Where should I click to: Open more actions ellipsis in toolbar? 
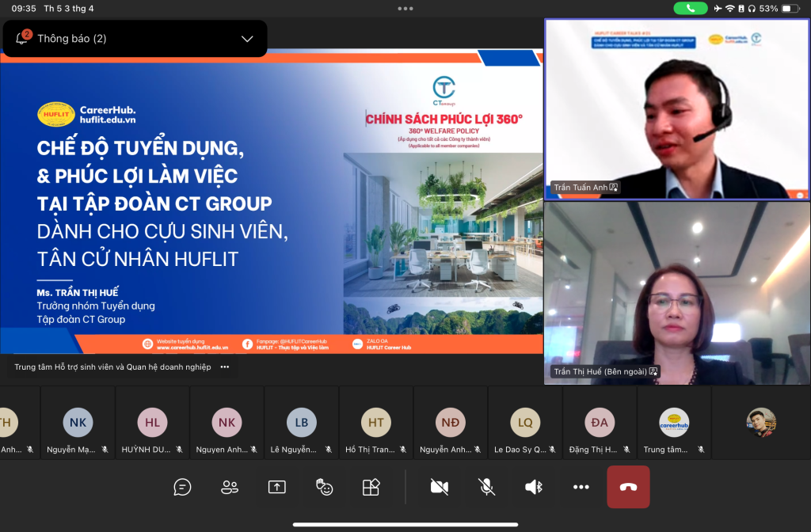pos(581,487)
